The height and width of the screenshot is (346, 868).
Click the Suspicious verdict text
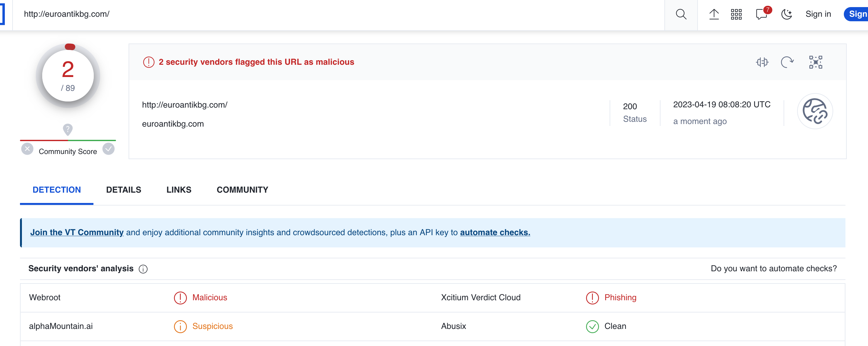pyautogui.click(x=213, y=326)
